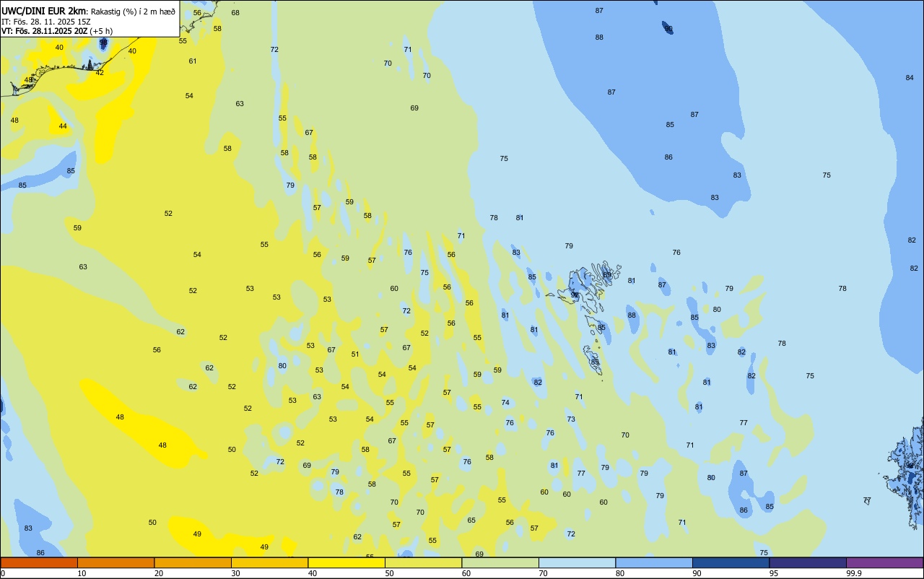The height and width of the screenshot is (579, 924).
Task: Select the 10–20 orange legend color segment
Action: (x=115, y=562)
